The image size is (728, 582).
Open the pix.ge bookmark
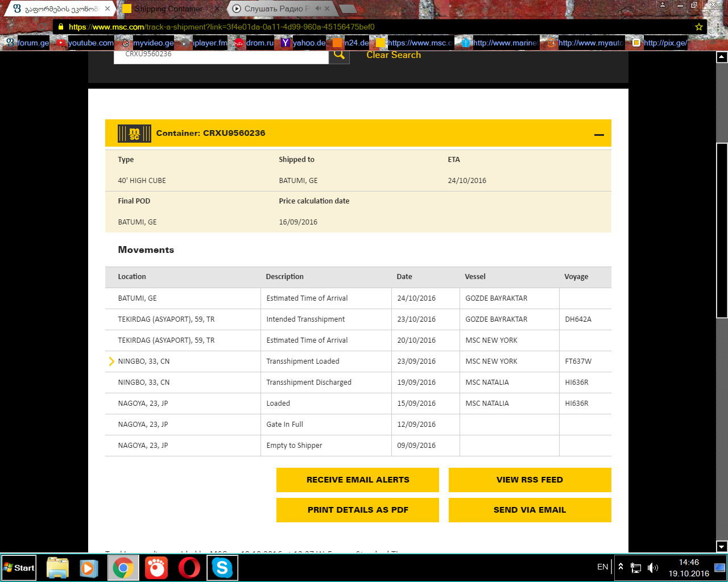click(x=660, y=43)
